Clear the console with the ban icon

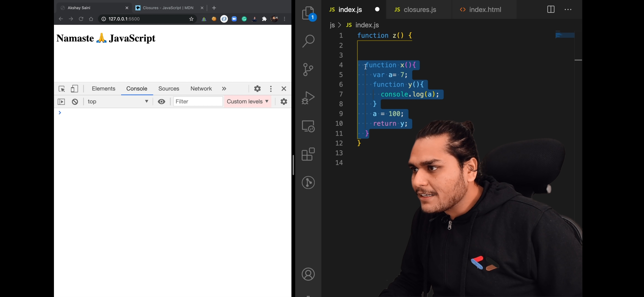[75, 102]
